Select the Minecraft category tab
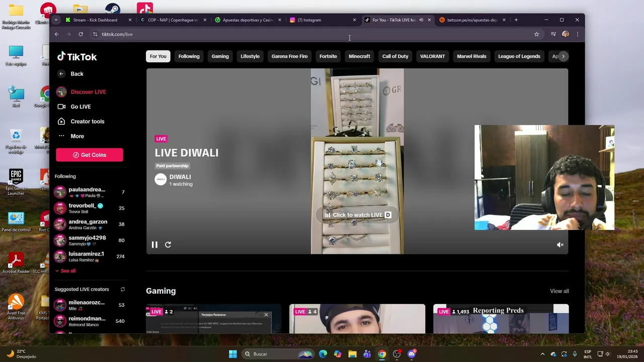 pos(359,56)
